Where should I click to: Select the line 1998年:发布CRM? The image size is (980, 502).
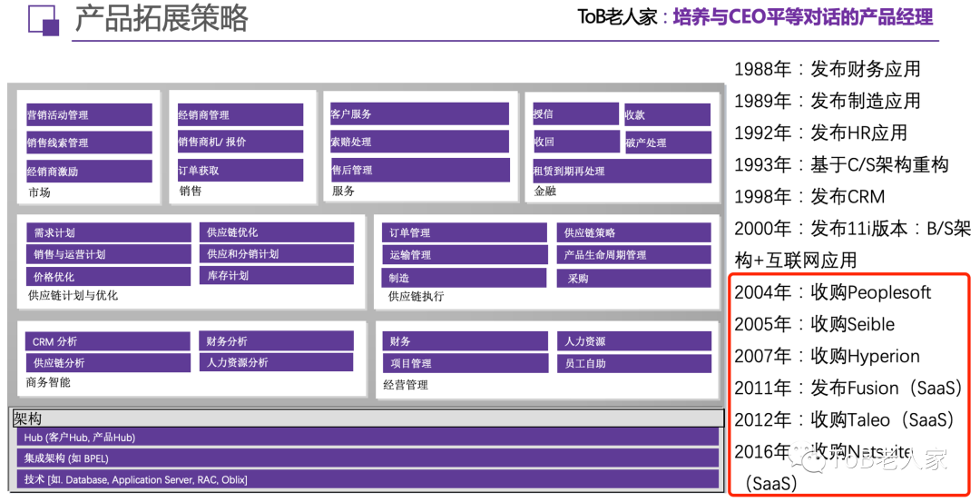point(809,196)
